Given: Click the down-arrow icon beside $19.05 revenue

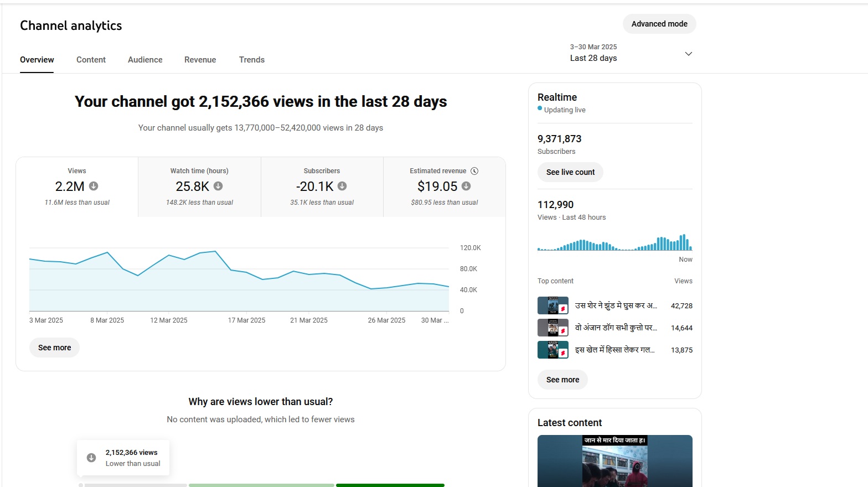Looking at the screenshot, I should pos(466,186).
